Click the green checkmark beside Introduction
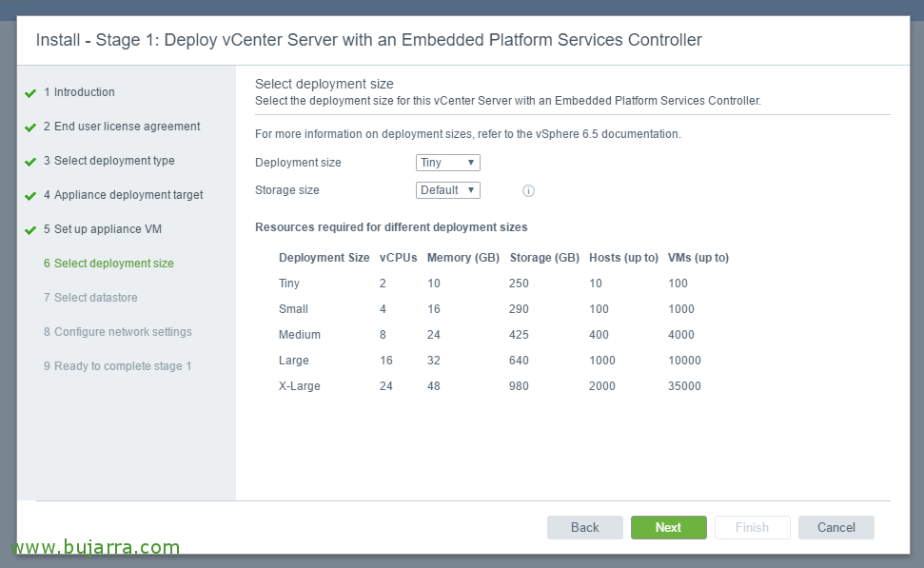Image resolution: width=924 pixels, height=568 pixels. pos(30,93)
